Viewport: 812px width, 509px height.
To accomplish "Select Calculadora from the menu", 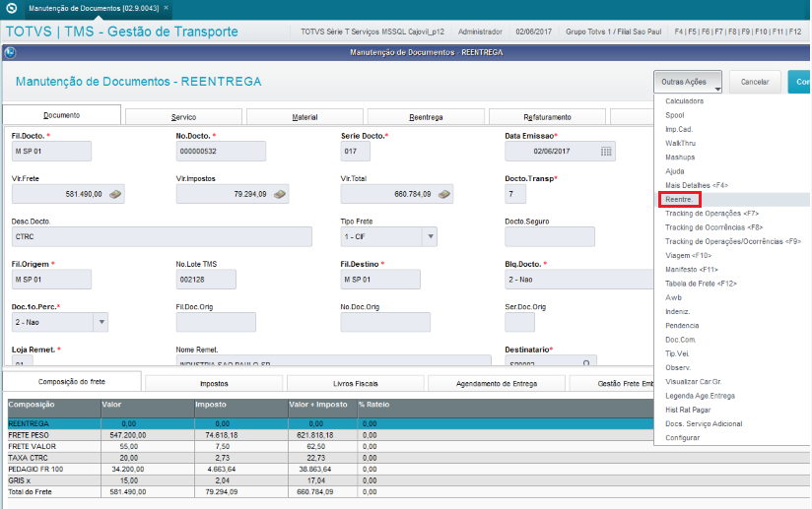I will pos(684,101).
